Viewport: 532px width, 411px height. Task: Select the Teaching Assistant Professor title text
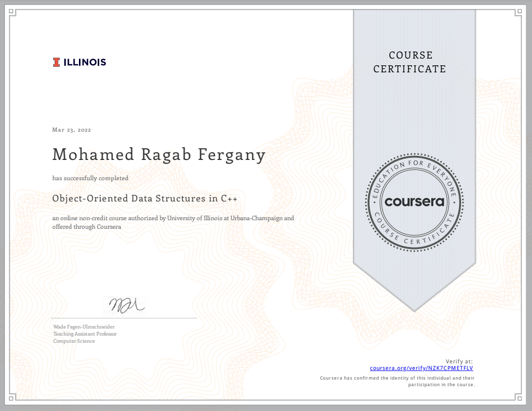(85, 334)
